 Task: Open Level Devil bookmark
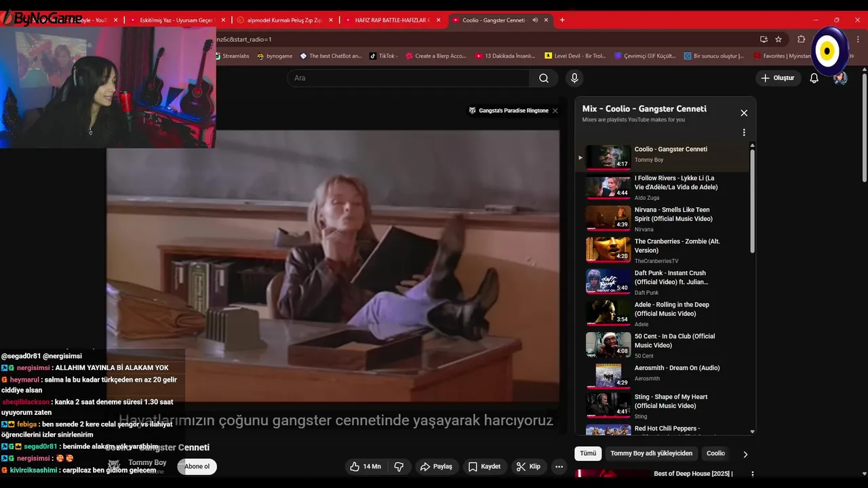click(x=575, y=56)
